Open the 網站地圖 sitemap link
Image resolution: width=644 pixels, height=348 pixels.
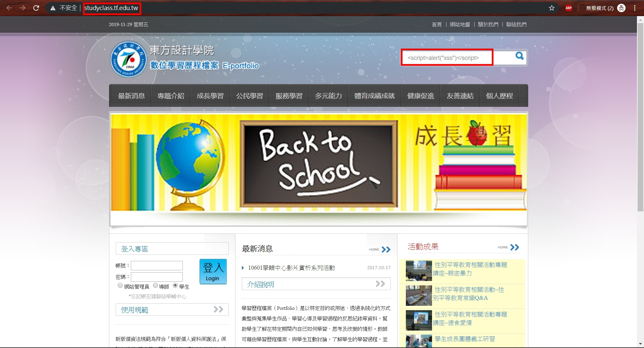[x=460, y=24]
